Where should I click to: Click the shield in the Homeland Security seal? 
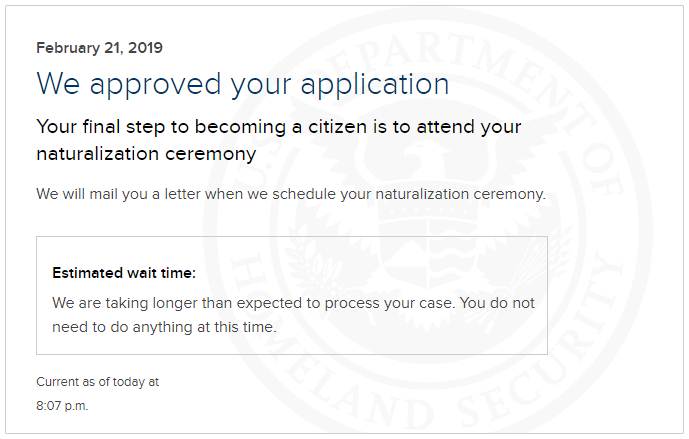(428, 246)
